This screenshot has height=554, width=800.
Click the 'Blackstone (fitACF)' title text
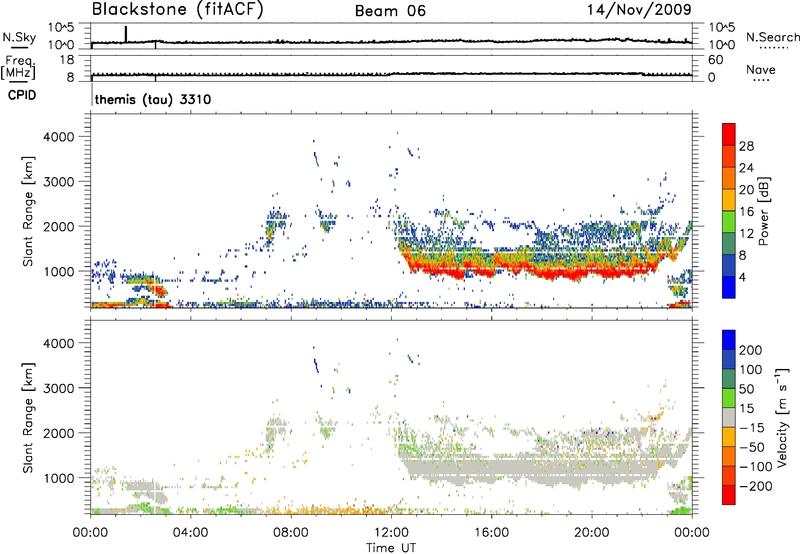(x=178, y=10)
